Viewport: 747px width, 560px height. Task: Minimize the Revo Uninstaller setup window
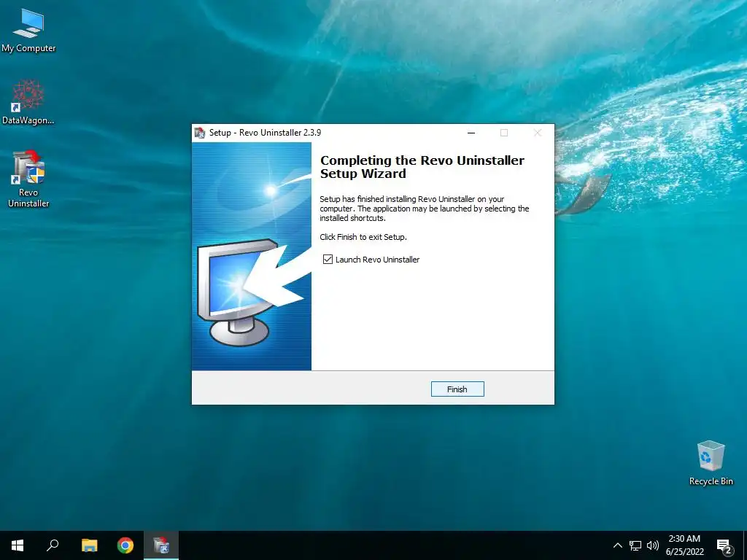[471, 133]
